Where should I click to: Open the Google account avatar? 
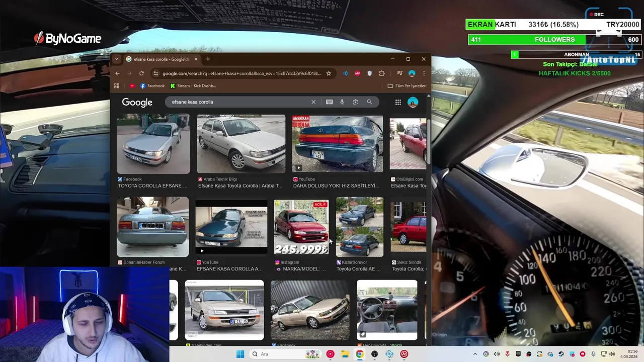[x=413, y=102]
